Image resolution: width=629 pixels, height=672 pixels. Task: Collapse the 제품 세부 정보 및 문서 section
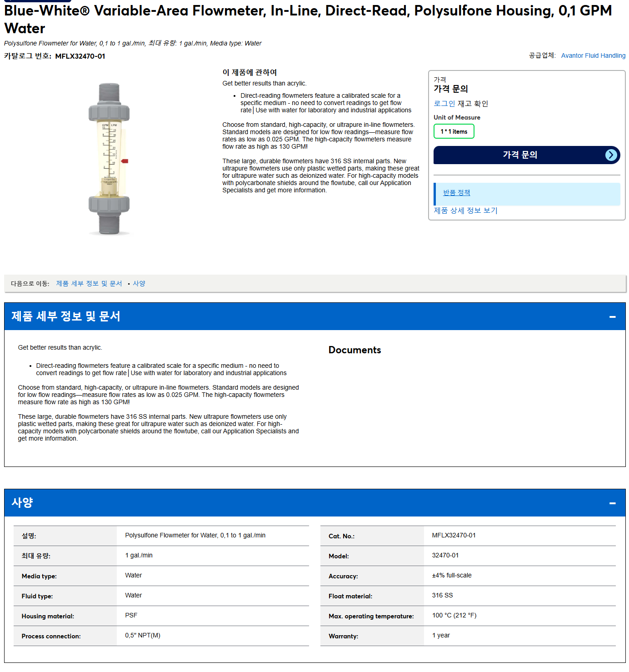click(x=612, y=316)
